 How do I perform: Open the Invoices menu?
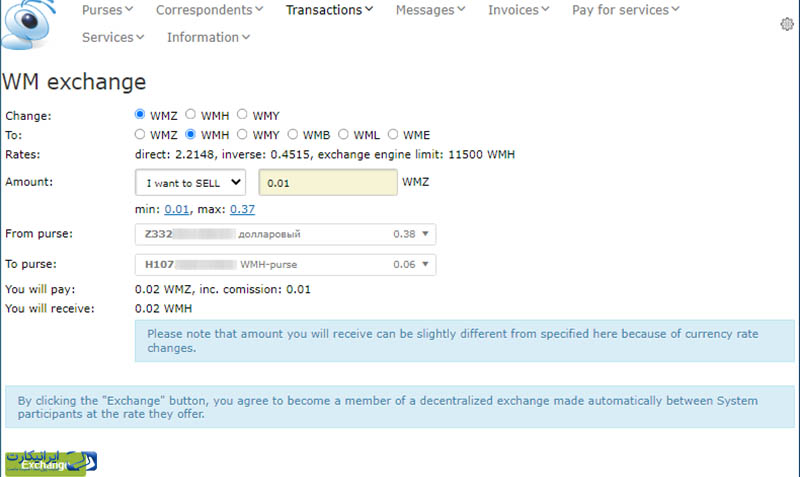point(518,10)
